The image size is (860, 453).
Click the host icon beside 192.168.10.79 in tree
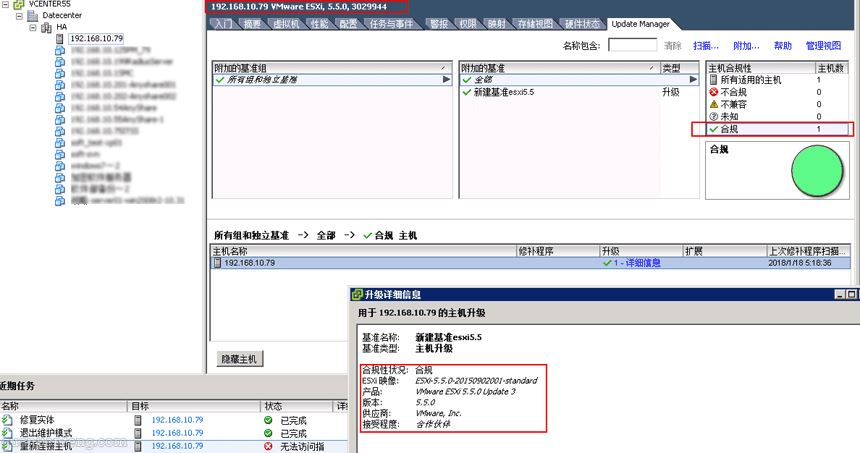[x=59, y=38]
